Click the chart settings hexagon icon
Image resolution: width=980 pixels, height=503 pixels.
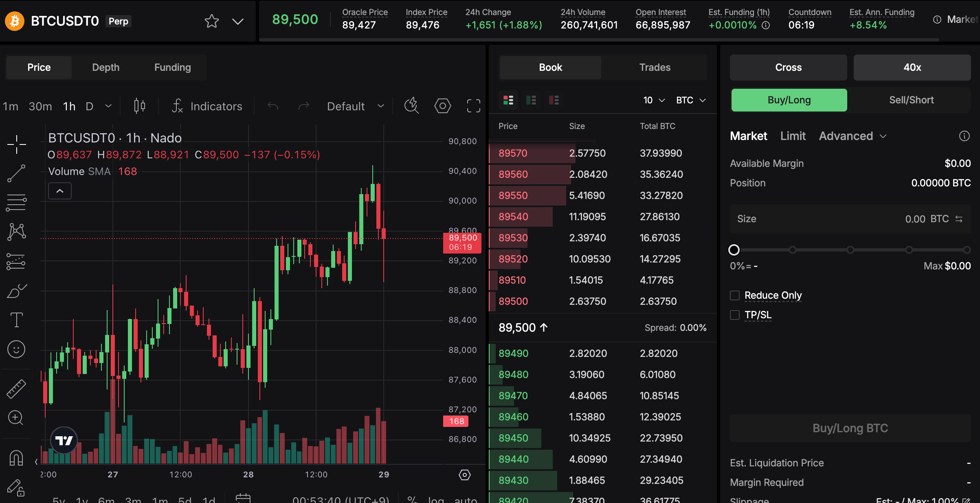click(x=442, y=106)
